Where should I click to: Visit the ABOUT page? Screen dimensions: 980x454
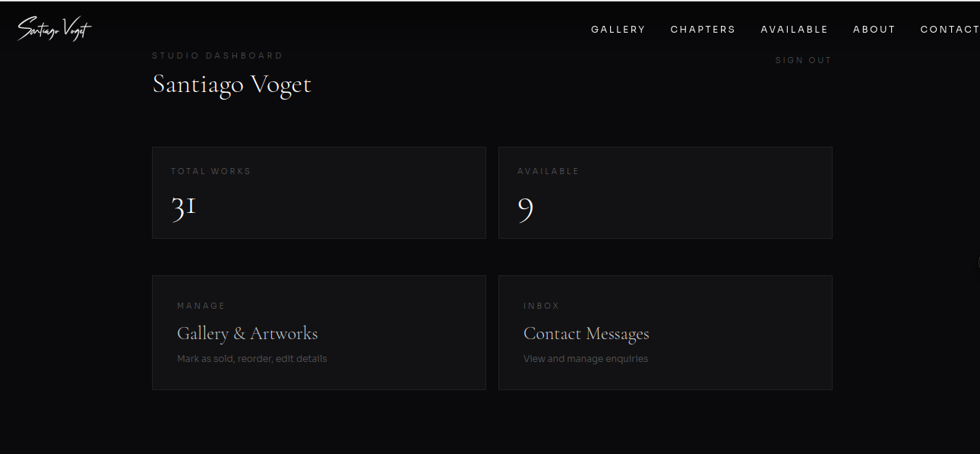tap(874, 29)
